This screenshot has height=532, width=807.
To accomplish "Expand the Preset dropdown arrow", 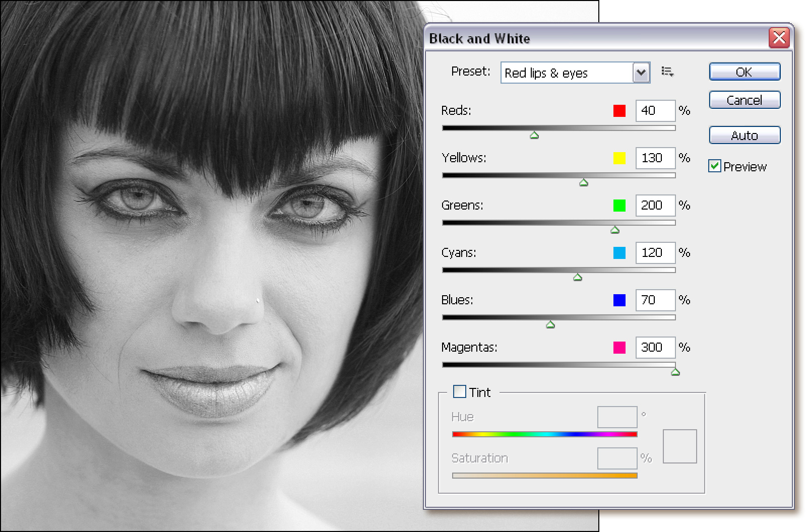I will (641, 73).
